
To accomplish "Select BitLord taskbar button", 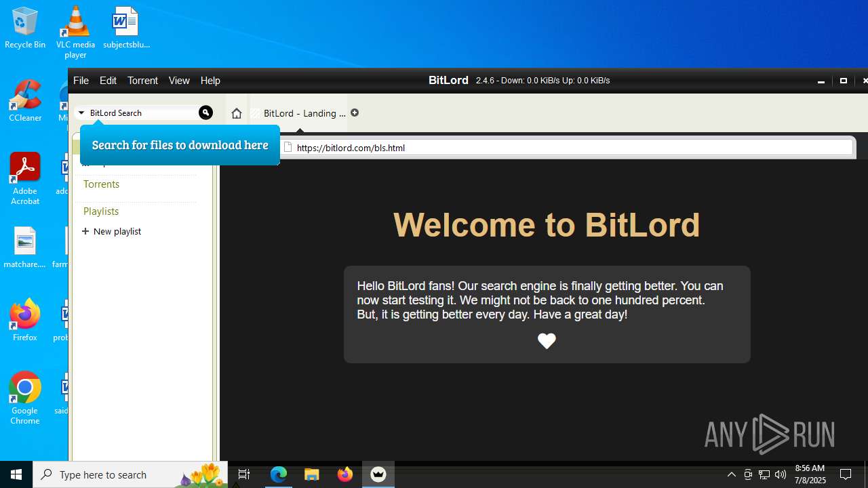I will (x=378, y=474).
